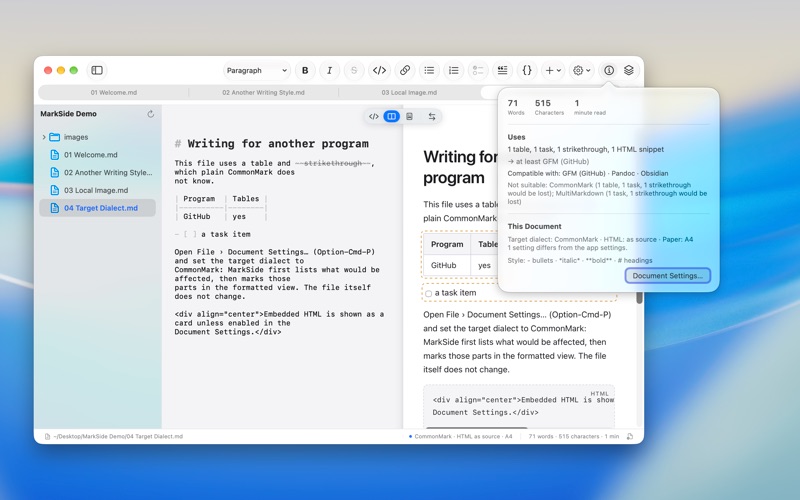
Task: Click the '71 Words' count in the popover
Action: click(x=516, y=107)
